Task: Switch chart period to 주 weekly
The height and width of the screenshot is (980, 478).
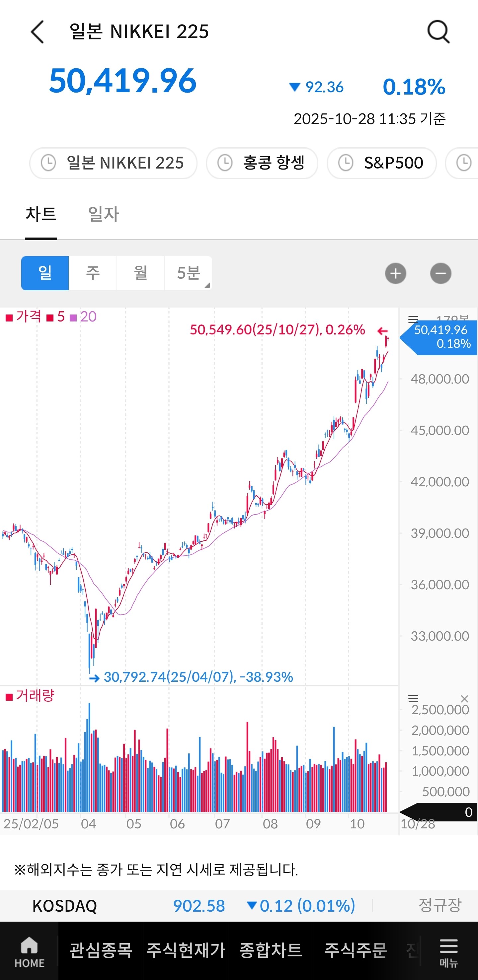Action: pos(93,273)
